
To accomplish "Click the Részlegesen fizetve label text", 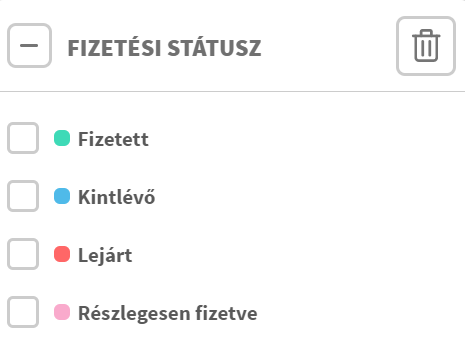I will [168, 313].
